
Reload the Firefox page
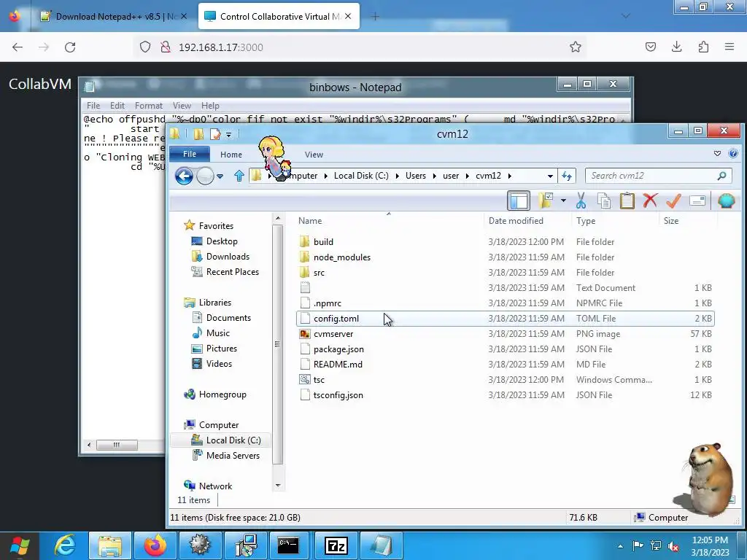(70, 47)
